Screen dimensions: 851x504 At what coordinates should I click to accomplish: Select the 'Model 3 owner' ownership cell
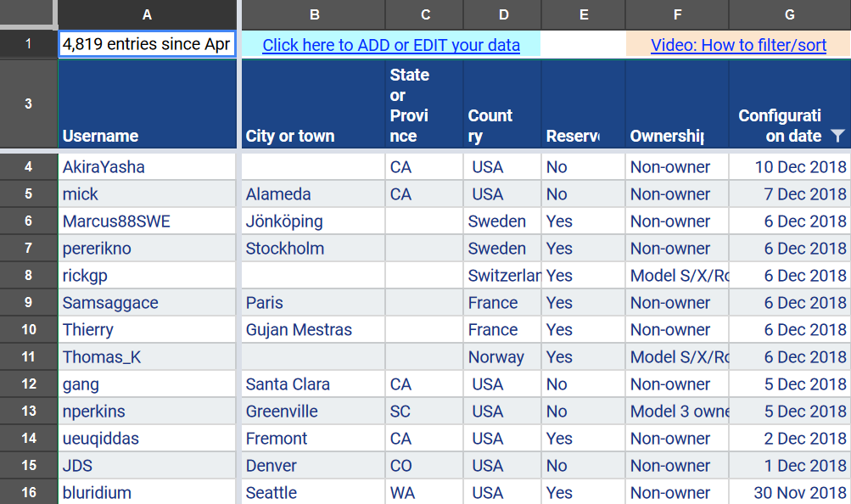[x=677, y=412]
